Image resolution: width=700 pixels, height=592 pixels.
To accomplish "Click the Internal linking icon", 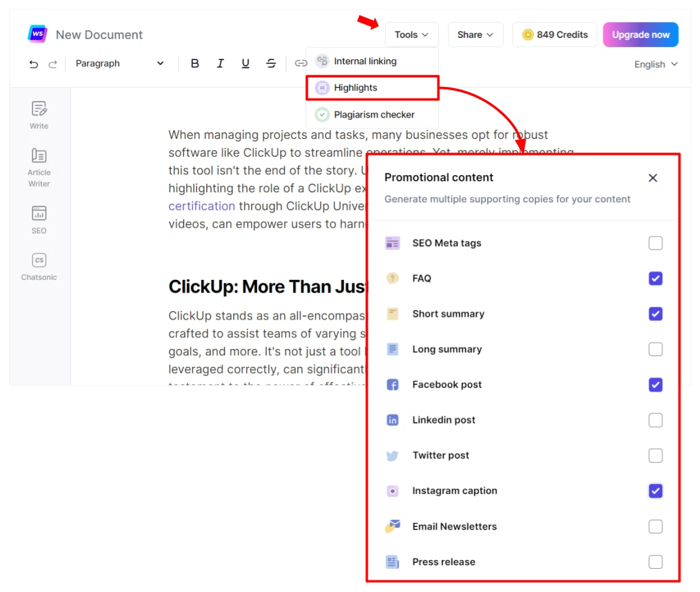I will (322, 61).
